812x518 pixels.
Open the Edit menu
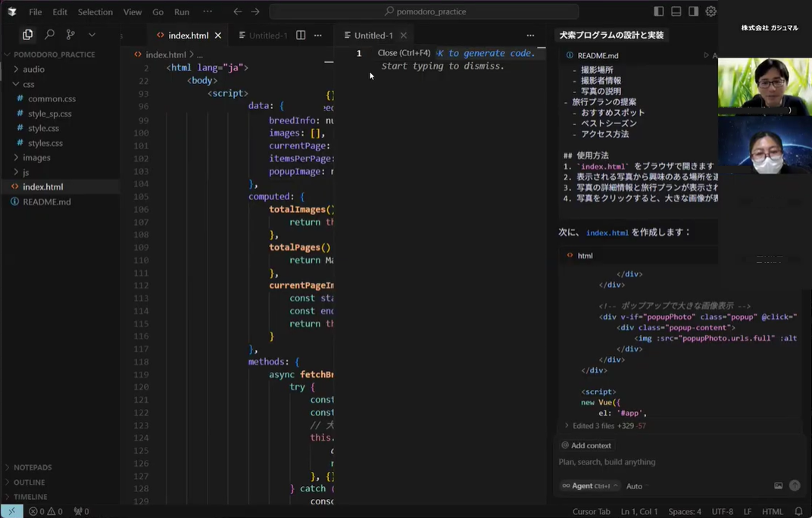[x=60, y=11]
